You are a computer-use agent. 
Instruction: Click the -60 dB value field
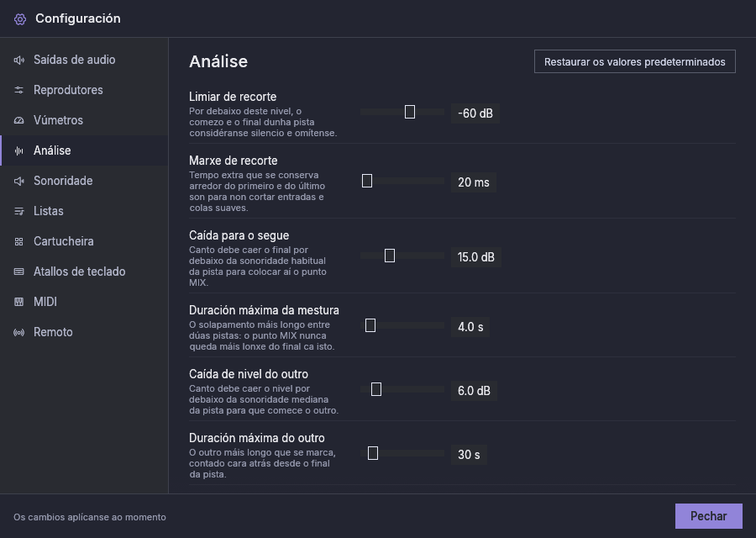click(x=475, y=113)
